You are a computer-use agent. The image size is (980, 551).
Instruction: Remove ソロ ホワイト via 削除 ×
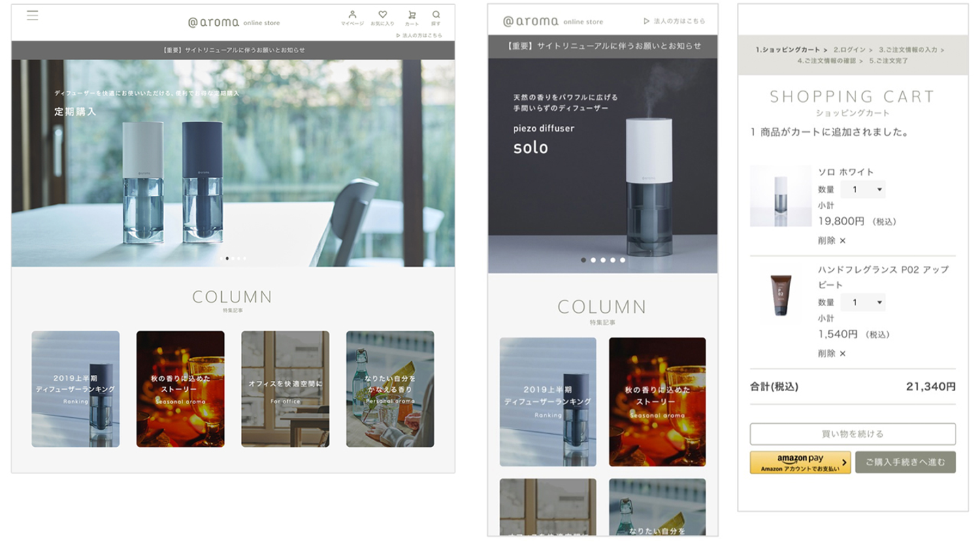pyautogui.click(x=832, y=240)
